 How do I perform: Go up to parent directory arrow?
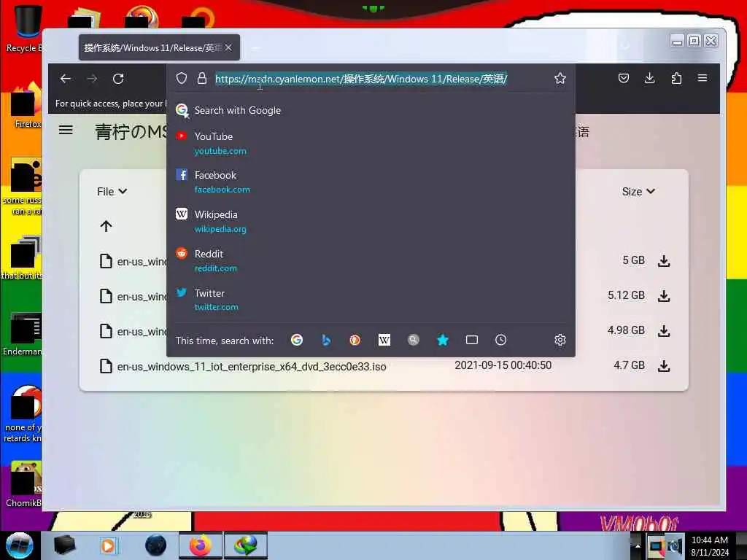(x=106, y=226)
